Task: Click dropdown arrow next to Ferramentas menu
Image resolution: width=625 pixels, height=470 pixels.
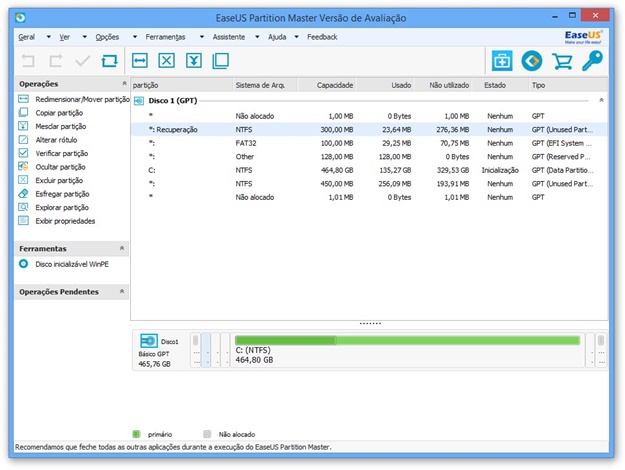Action: [x=202, y=37]
